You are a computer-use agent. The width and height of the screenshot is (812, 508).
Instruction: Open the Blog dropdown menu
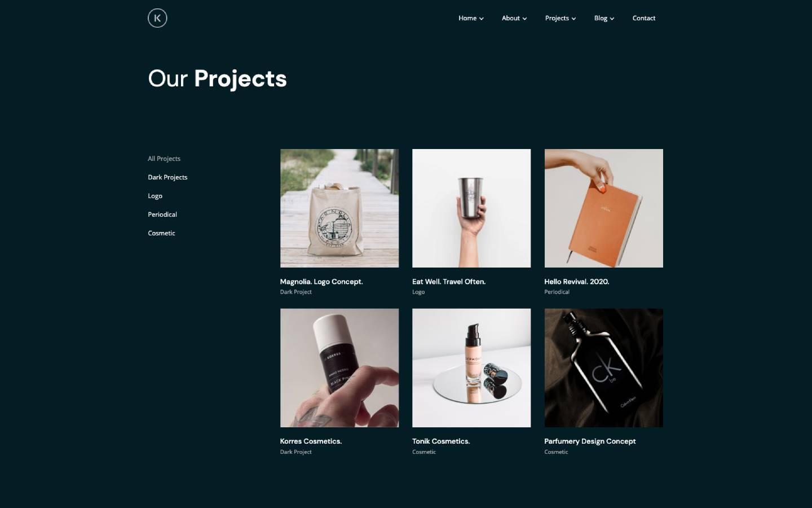[x=604, y=18]
